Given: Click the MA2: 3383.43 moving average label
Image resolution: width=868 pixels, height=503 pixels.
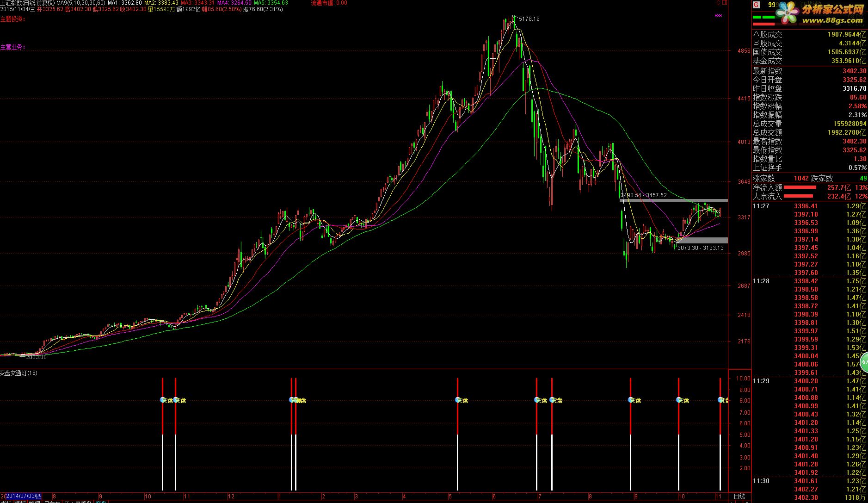Looking at the screenshot, I should click(161, 3).
